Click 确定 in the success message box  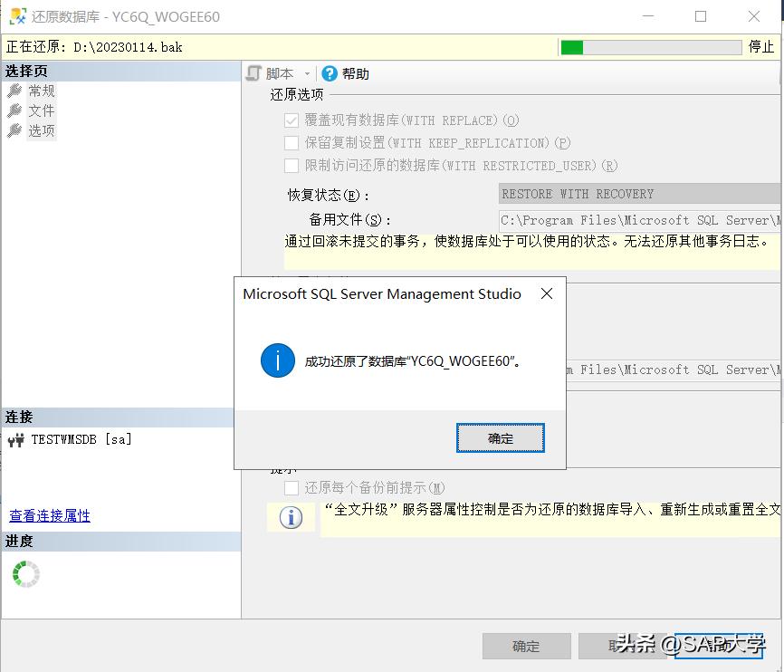pos(500,438)
